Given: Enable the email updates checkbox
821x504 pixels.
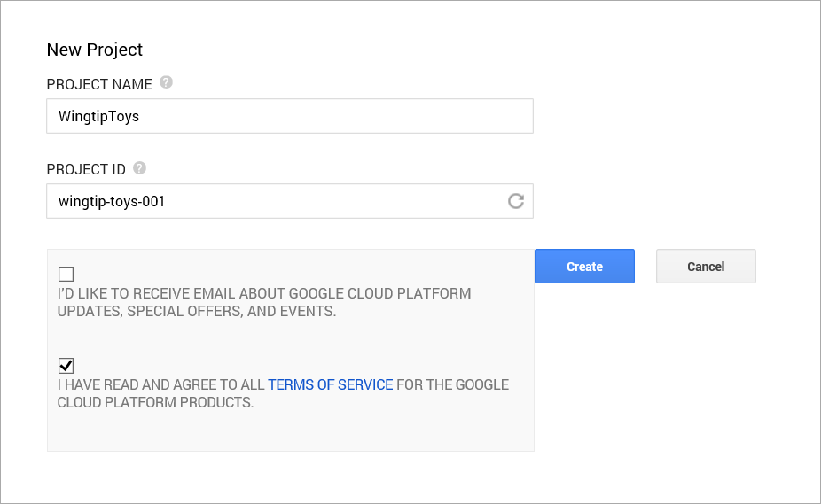Looking at the screenshot, I should [x=66, y=274].
